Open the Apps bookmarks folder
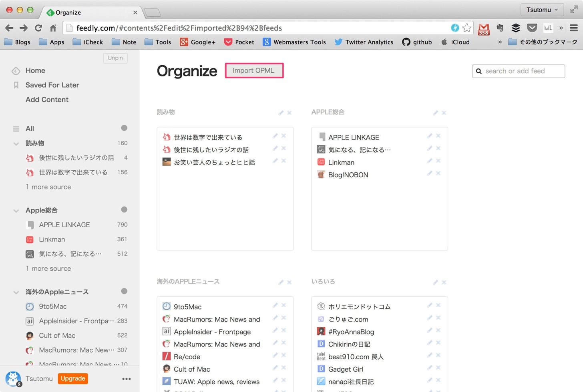This screenshot has height=392, width=583. tap(52, 42)
